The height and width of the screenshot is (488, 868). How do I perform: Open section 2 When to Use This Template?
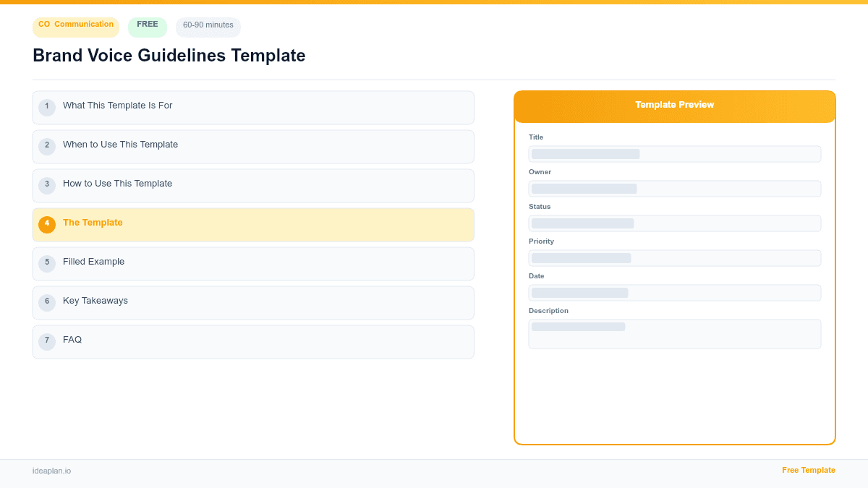coord(253,147)
